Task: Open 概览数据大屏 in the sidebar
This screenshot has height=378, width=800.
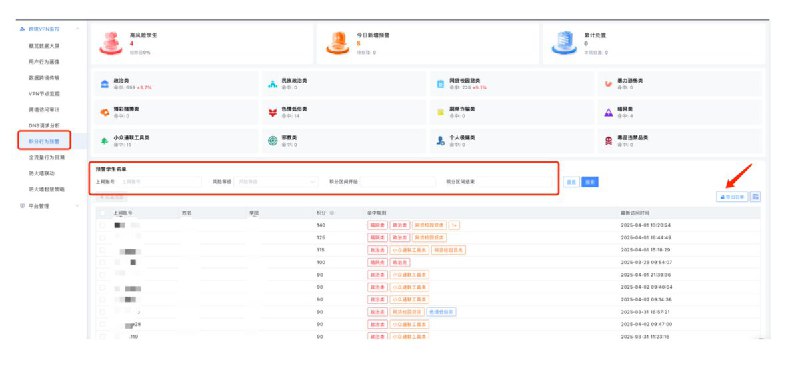Action: click(44, 46)
